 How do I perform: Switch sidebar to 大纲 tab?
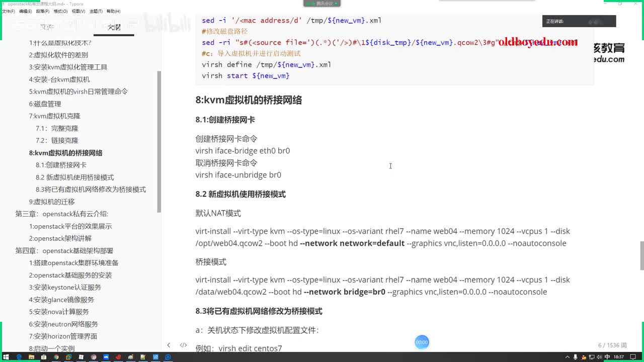(114, 27)
